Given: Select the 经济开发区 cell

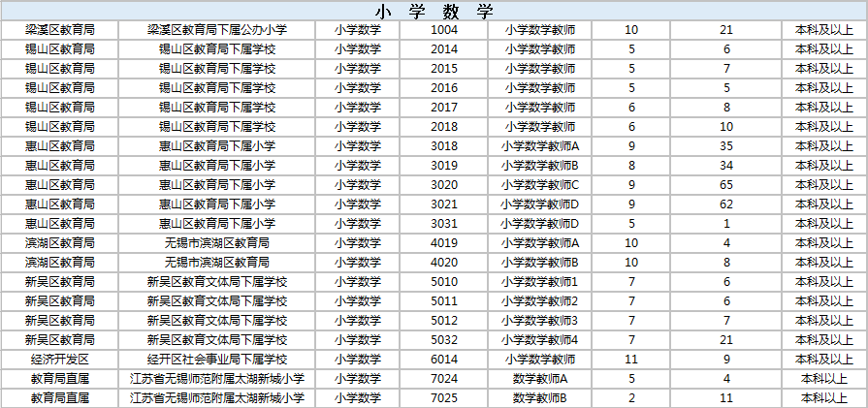Looking at the screenshot, I should click(x=59, y=360).
